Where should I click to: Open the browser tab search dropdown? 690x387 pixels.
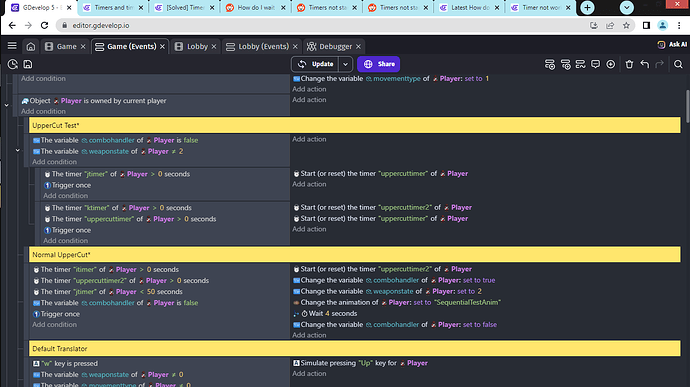coord(627,7)
